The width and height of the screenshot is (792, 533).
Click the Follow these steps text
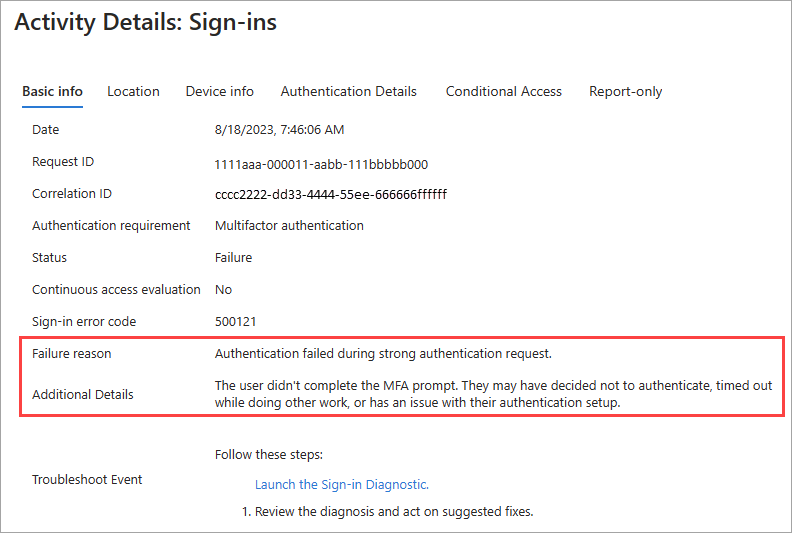(x=268, y=455)
